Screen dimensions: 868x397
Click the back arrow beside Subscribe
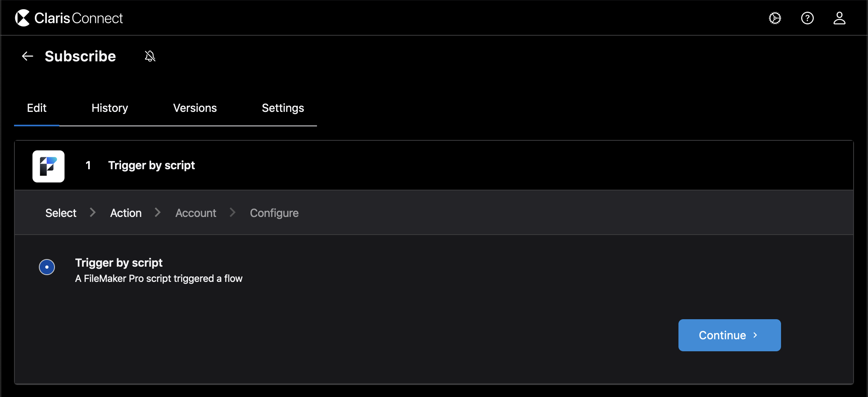click(27, 56)
